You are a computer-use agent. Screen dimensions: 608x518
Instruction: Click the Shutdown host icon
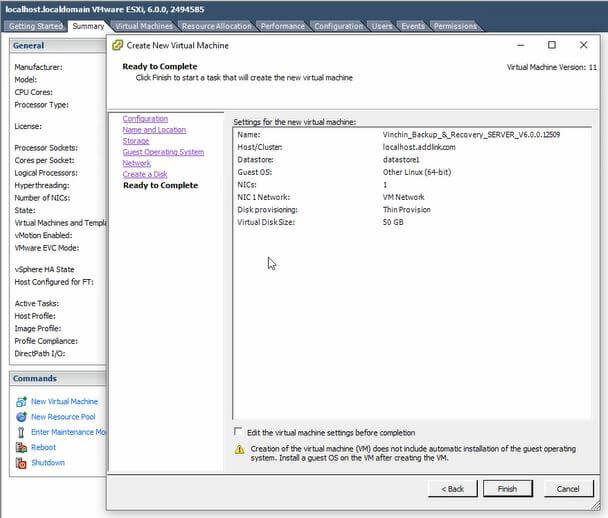[21, 463]
